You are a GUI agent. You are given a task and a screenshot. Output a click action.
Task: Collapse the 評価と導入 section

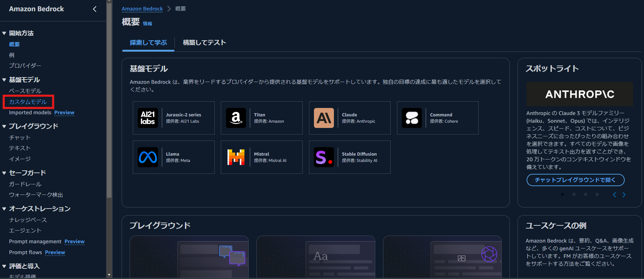[4, 266]
